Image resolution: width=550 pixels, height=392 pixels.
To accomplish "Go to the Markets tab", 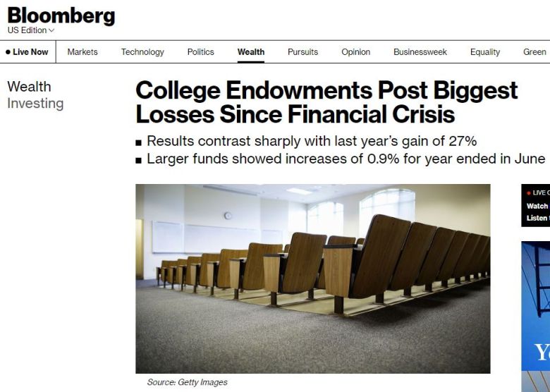I will click(x=82, y=52).
